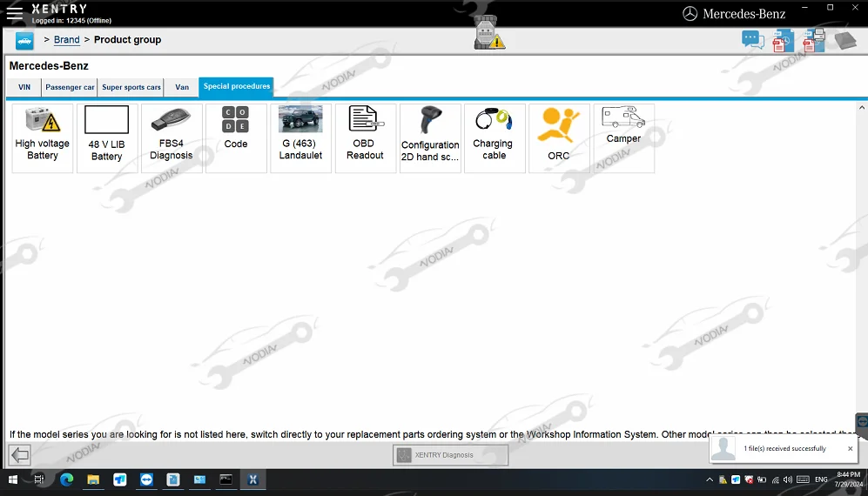This screenshot has height=496, width=868.
Task: Click the PDF print document icon
Action: click(814, 40)
